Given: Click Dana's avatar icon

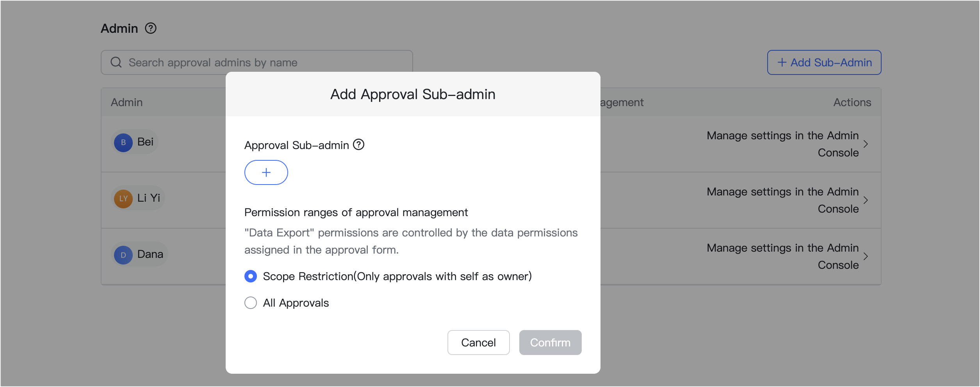Looking at the screenshot, I should click(123, 254).
